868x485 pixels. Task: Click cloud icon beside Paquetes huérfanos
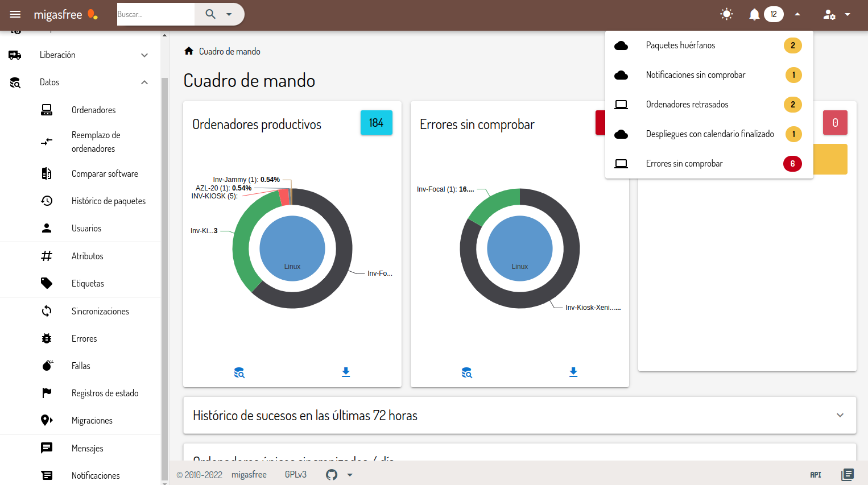pos(621,45)
